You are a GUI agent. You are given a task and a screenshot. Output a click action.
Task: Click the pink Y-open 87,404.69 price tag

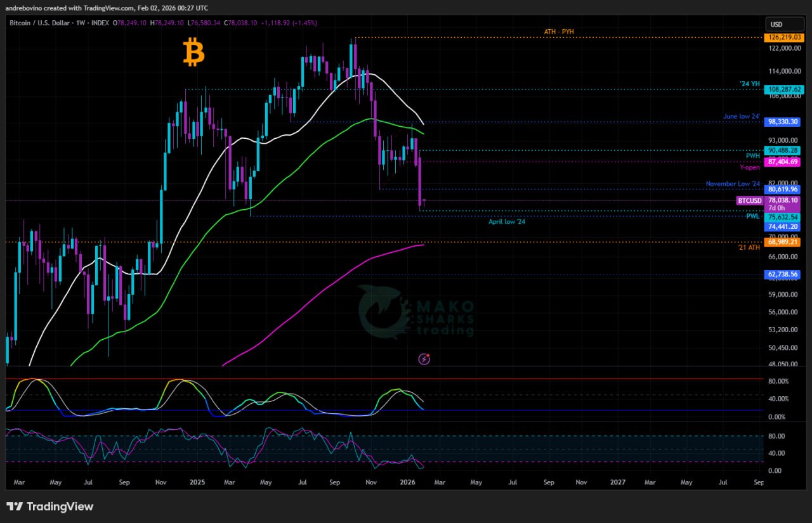pyautogui.click(x=783, y=162)
